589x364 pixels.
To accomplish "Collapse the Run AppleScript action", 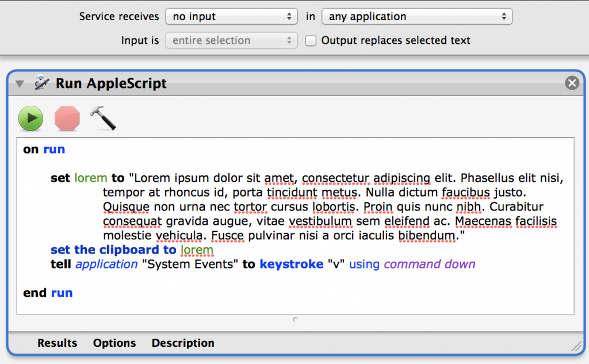I will pos(19,83).
